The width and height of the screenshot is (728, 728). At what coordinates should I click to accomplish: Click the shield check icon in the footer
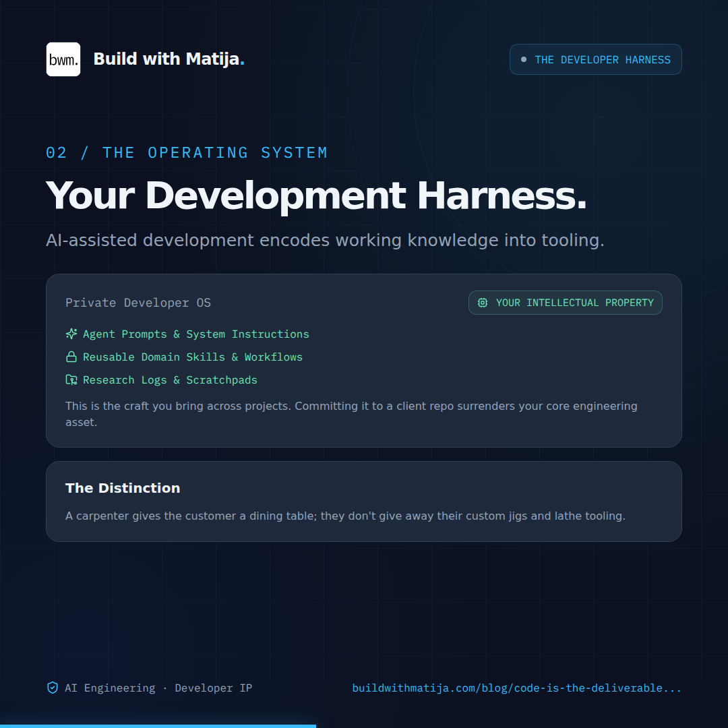point(53,688)
